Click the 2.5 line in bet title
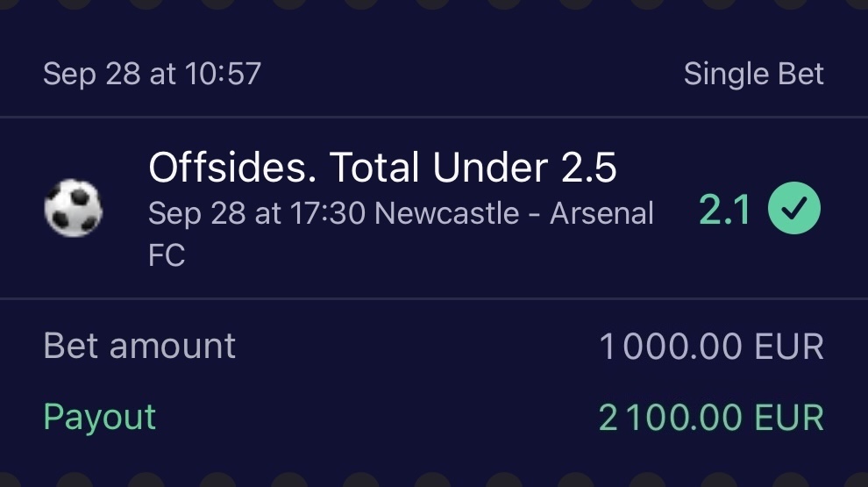The height and width of the screenshot is (487, 868). 588,167
